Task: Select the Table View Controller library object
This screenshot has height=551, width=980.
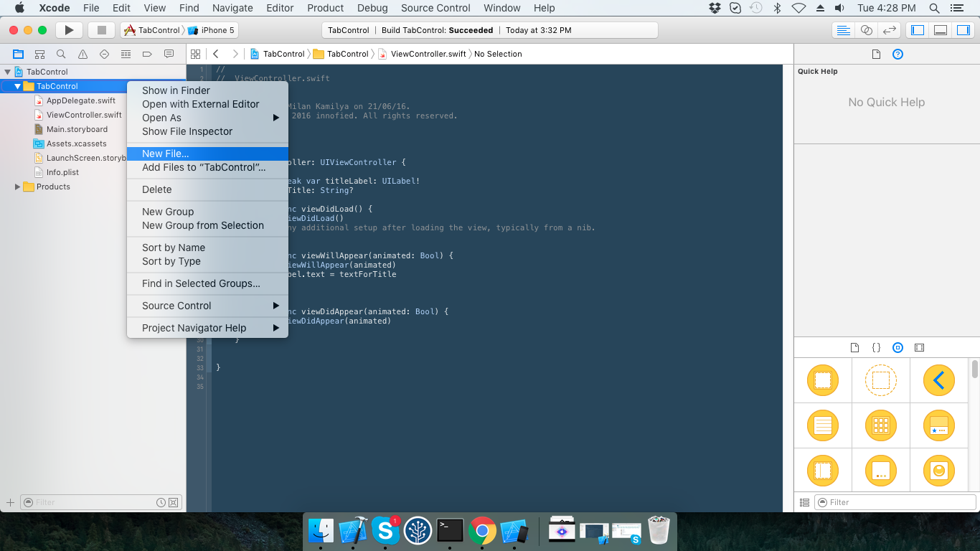Action: [x=823, y=425]
